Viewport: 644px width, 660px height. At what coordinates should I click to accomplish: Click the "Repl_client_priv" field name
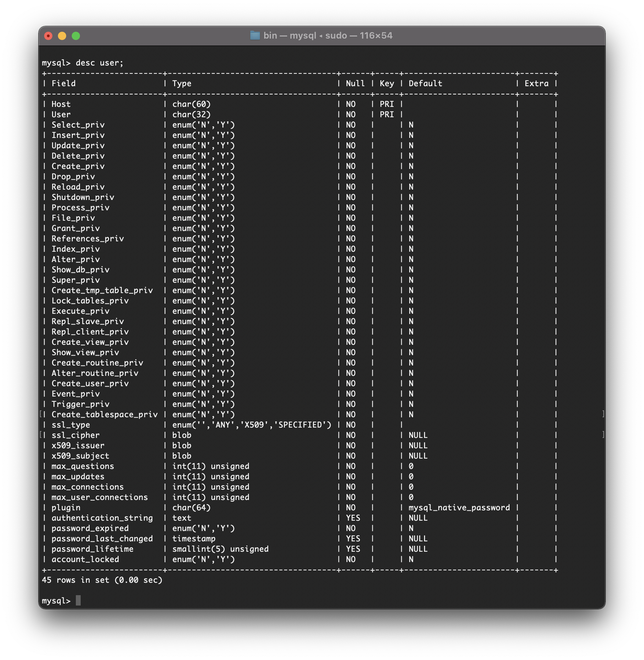(90, 332)
